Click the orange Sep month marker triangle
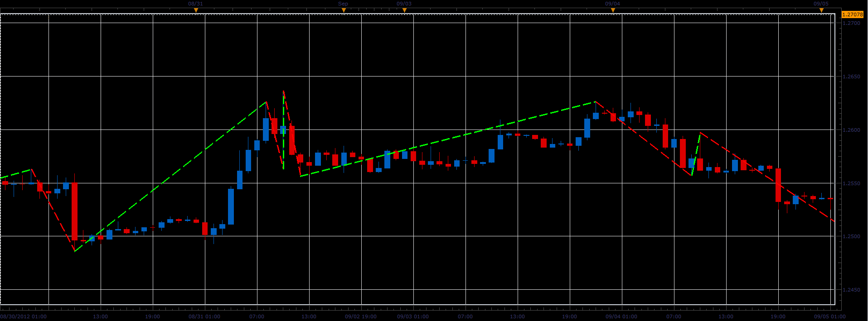This screenshot has width=868, height=321. click(343, 10)
